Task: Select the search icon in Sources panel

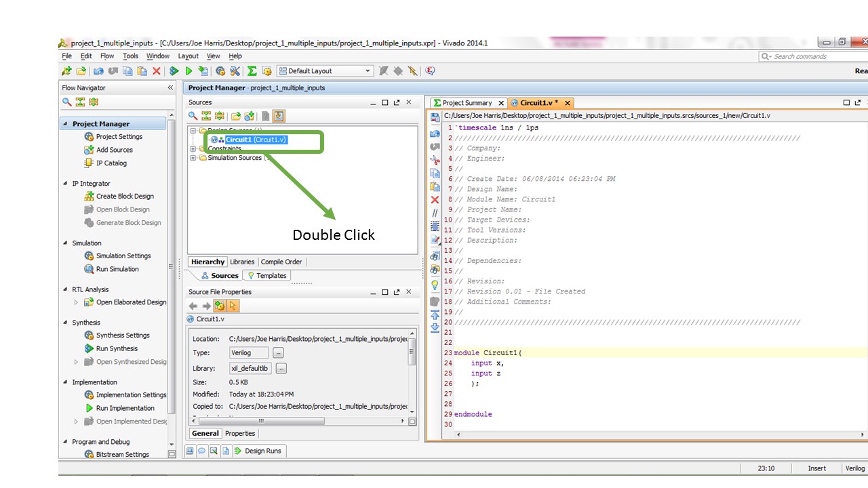Action: [x=193, y=116]
